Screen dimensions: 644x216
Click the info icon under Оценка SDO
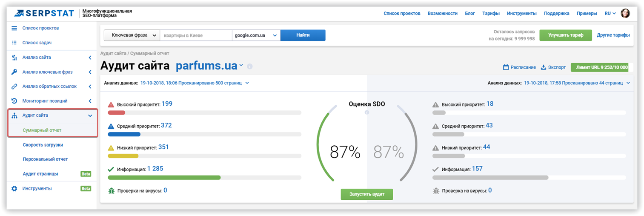367,112
